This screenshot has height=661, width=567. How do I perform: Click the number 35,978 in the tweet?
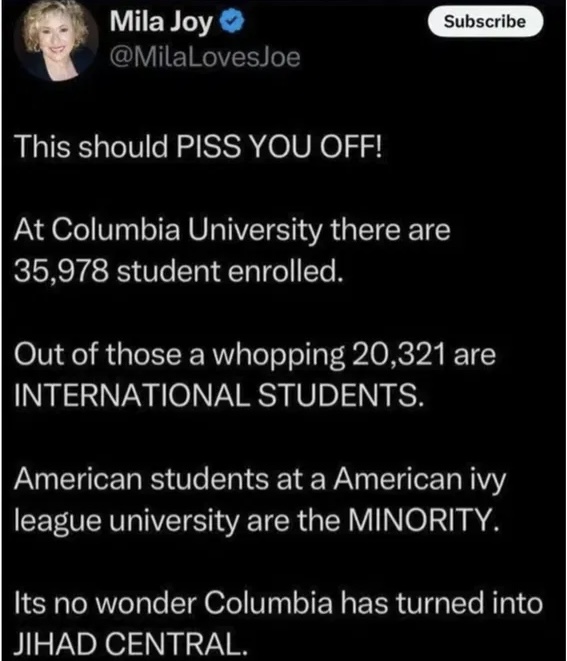pos(61,271)
